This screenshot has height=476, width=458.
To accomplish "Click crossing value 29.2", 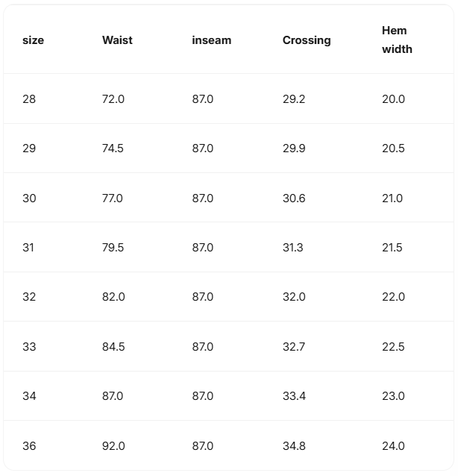I will pos(293,99).
